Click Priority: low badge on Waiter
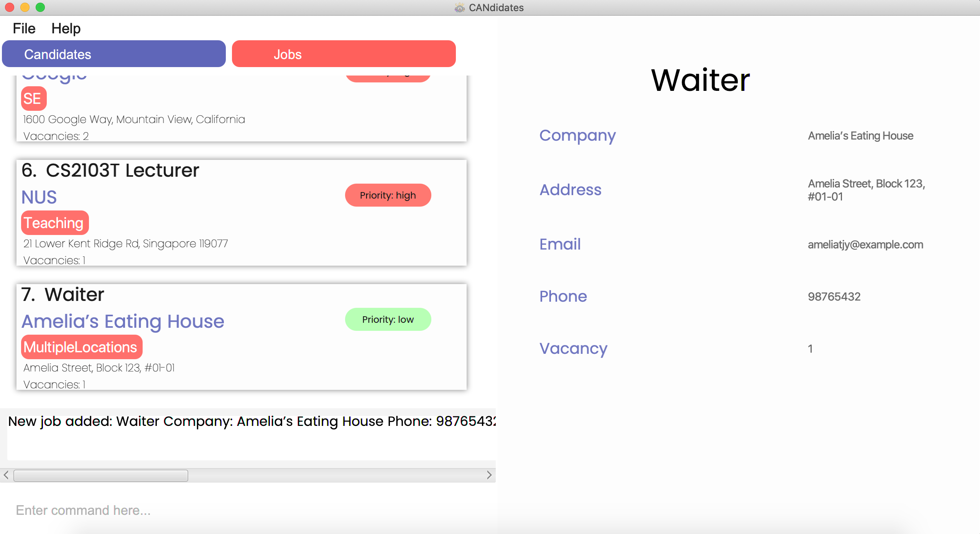The height and width of the screenshot is (534, 980). tap(388, 319)
